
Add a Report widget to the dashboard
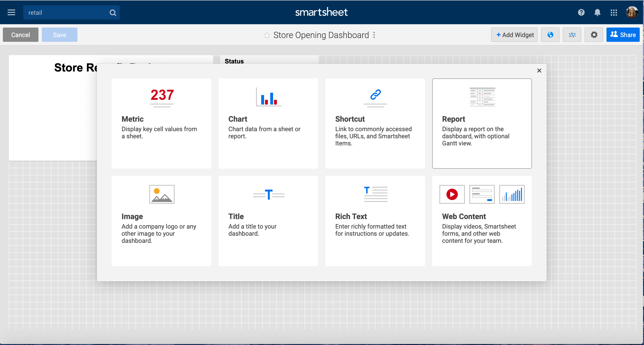coord(482,124)
